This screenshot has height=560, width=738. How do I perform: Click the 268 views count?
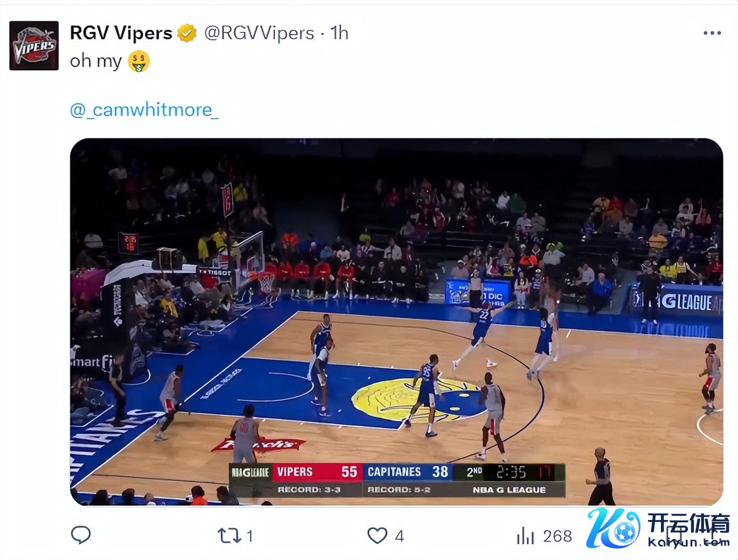click(557, 536)
